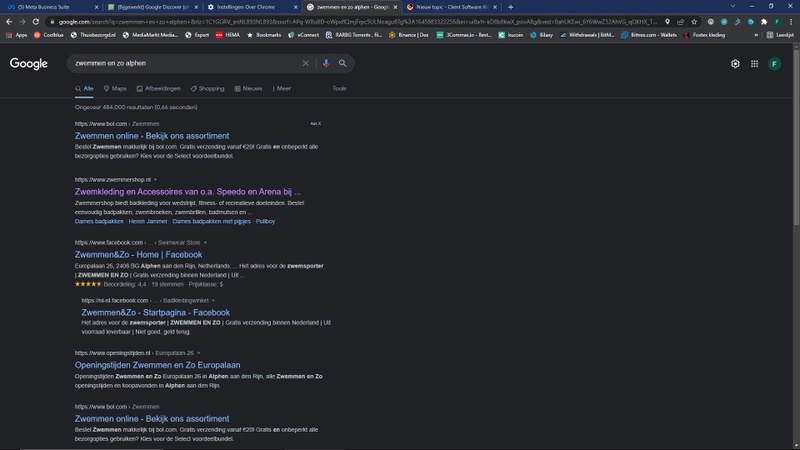This screenshot has width=800, height=450.
Task: Open the Heren Jammer sitelink
Action: point(148,221)
